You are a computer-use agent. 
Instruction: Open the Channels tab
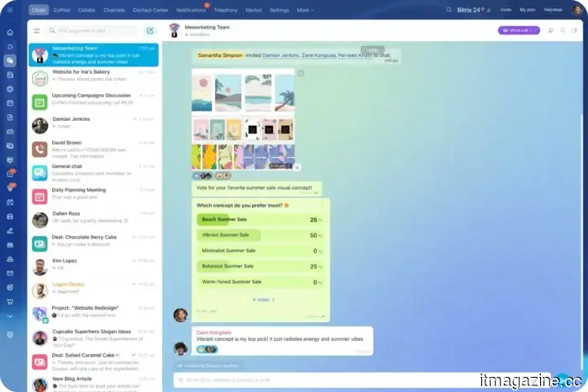point(114,10)
